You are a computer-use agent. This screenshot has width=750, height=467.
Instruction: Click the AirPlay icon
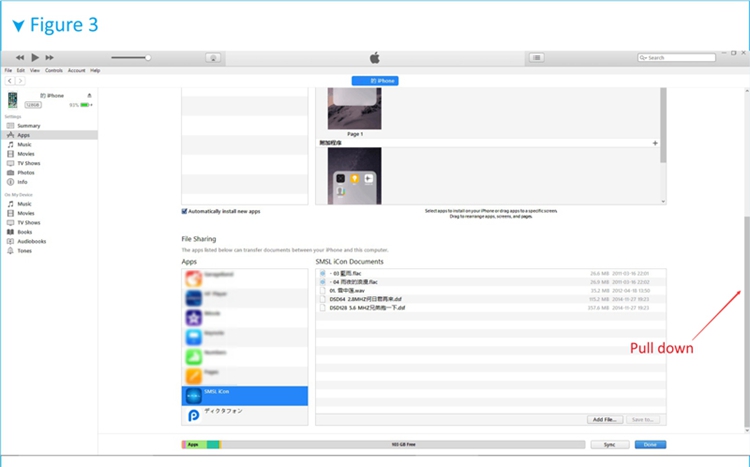click(x=214, y=58)
